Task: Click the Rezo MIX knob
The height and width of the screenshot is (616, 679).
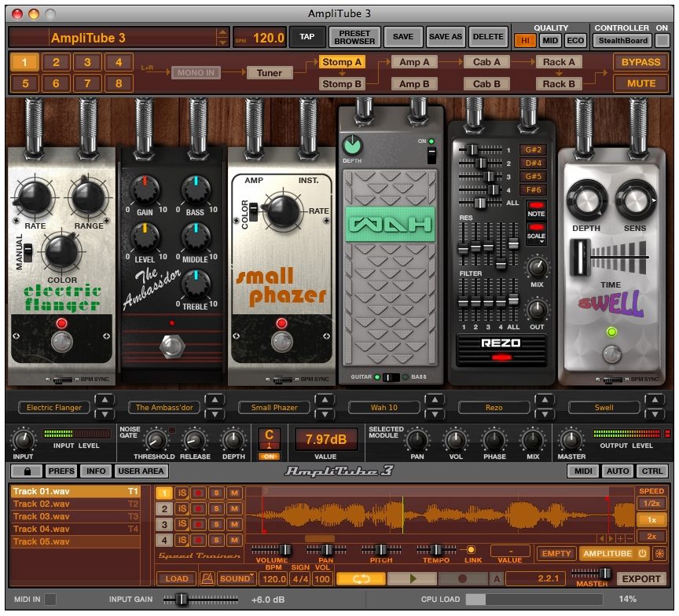Action: pos(537,267)
